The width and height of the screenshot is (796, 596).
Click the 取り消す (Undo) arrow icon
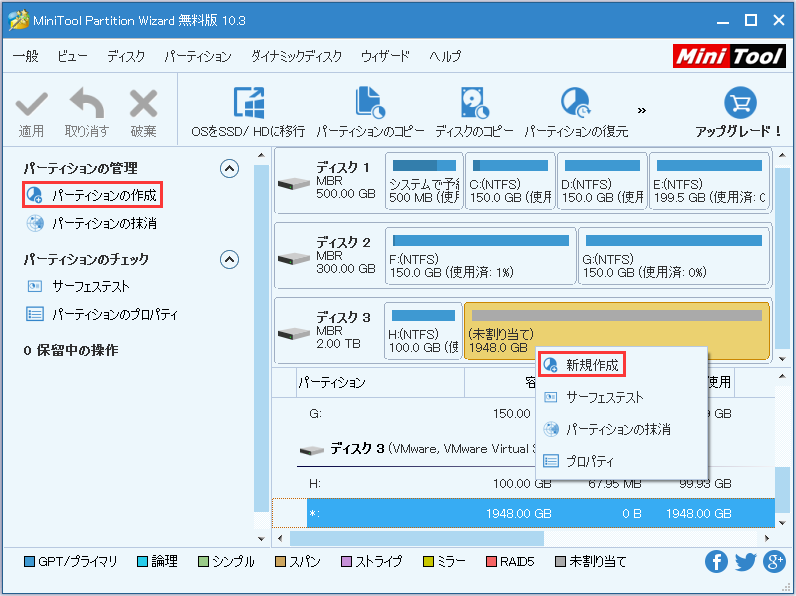coord(87,104)
